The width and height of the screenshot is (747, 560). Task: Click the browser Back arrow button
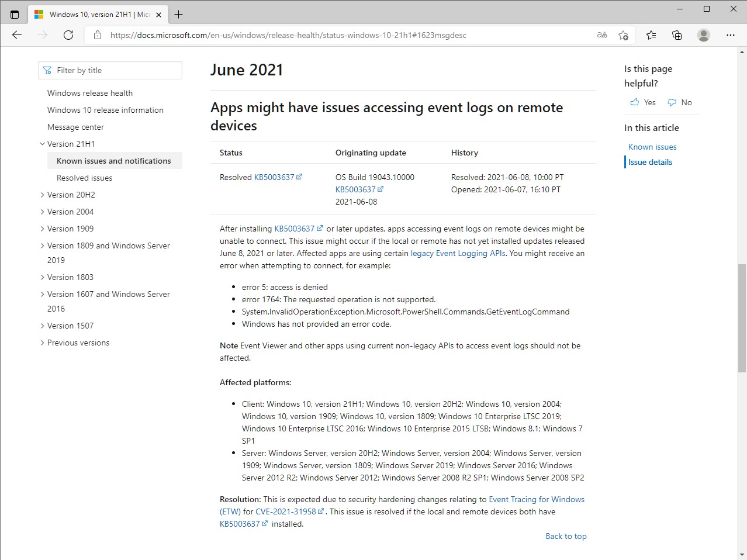[17, 35]
